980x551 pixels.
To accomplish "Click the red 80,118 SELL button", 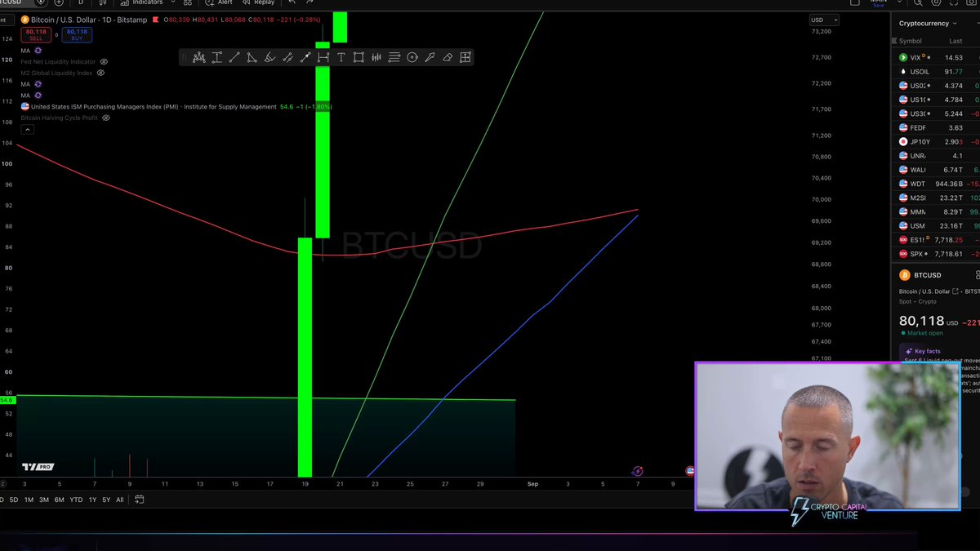I will pyautogui.click(x=37, y=35).
